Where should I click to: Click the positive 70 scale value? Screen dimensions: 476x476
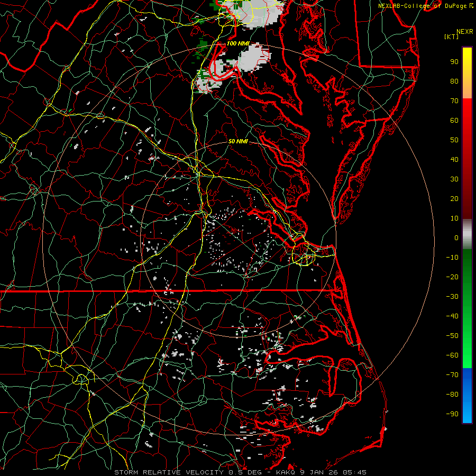point(454,101)
